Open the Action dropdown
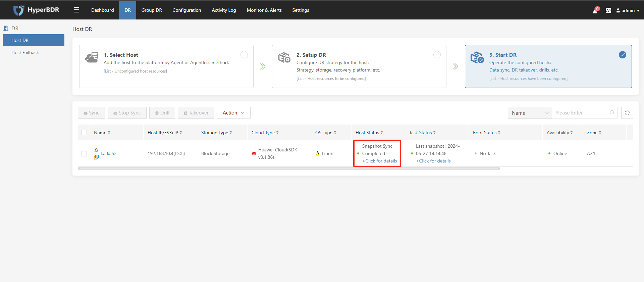 234,113
